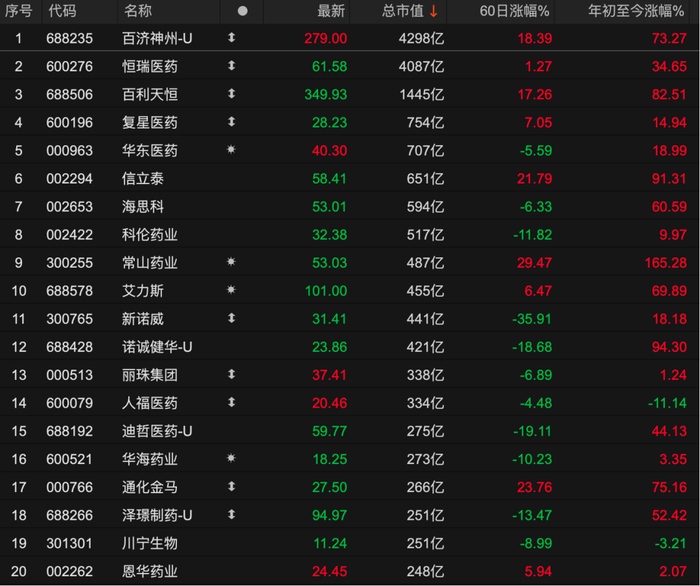Select the stock name 科伦药业

[x=150, y=235]
